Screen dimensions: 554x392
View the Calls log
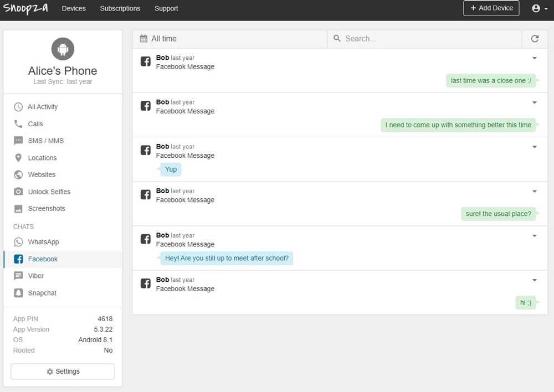[35, 124]
